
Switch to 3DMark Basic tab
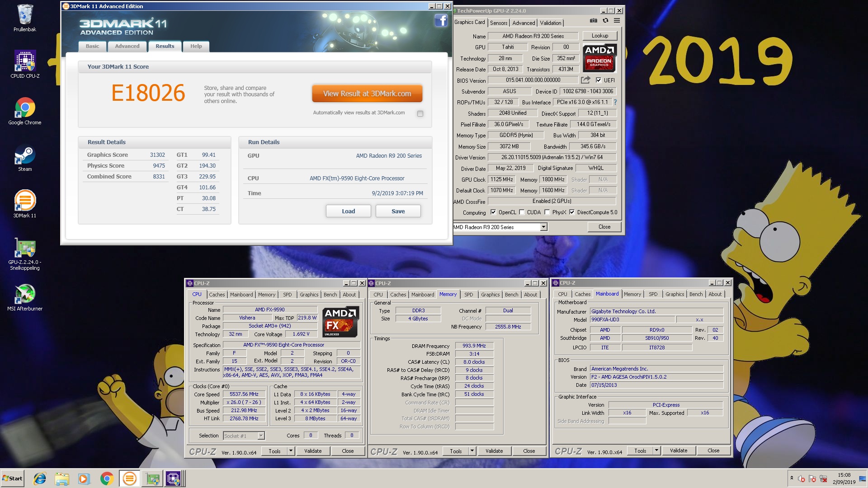click(x=92, y=47)
